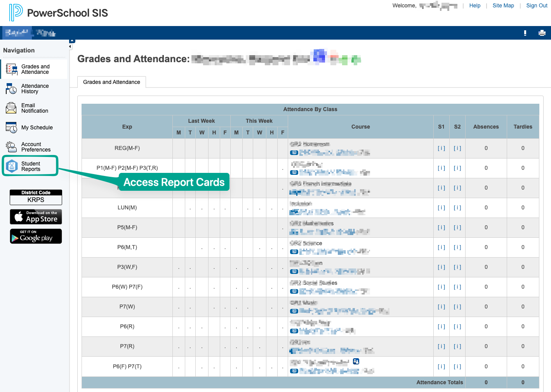Image resolution: width=551 pixels, height=392 pixels.
Task: Collapse the header using the small up arrow
Action: [x=72, y=41]
